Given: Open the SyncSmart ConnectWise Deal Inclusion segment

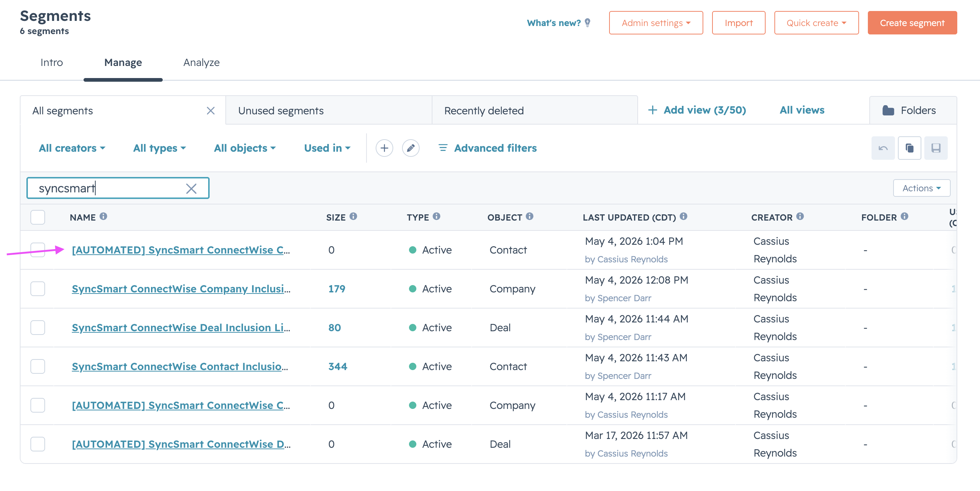Looking at the screenshot, I should pos(181,328).
